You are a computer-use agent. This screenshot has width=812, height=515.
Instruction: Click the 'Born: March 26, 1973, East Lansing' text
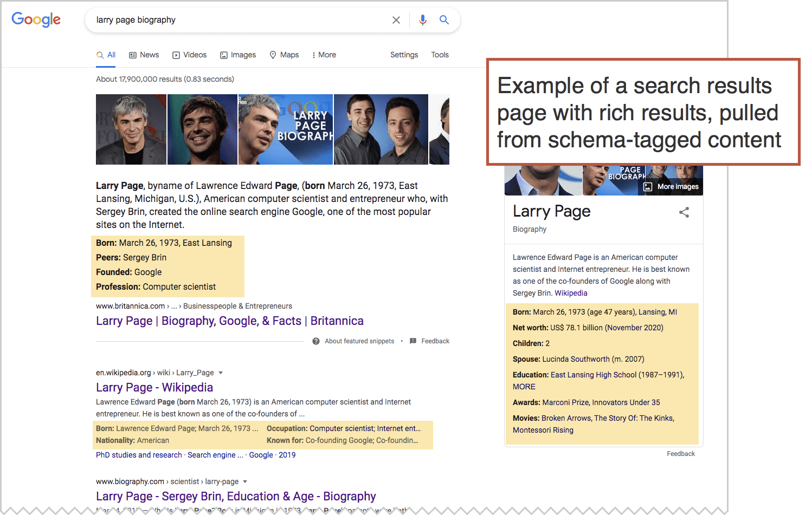click(x=164, y=243)
